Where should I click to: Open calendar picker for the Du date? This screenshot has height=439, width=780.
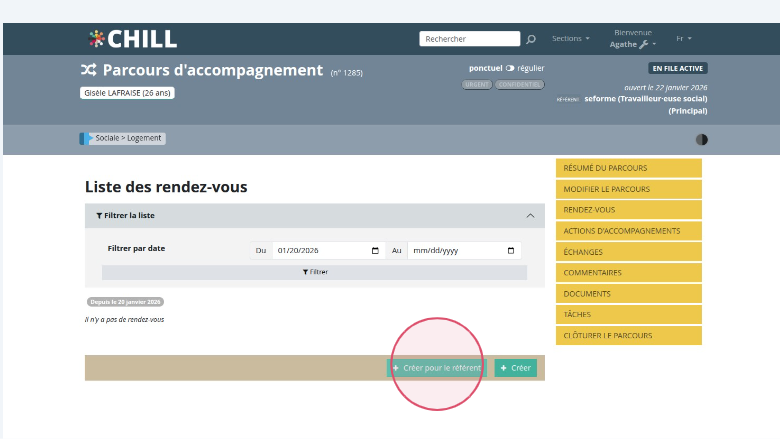tap(375, 251)
